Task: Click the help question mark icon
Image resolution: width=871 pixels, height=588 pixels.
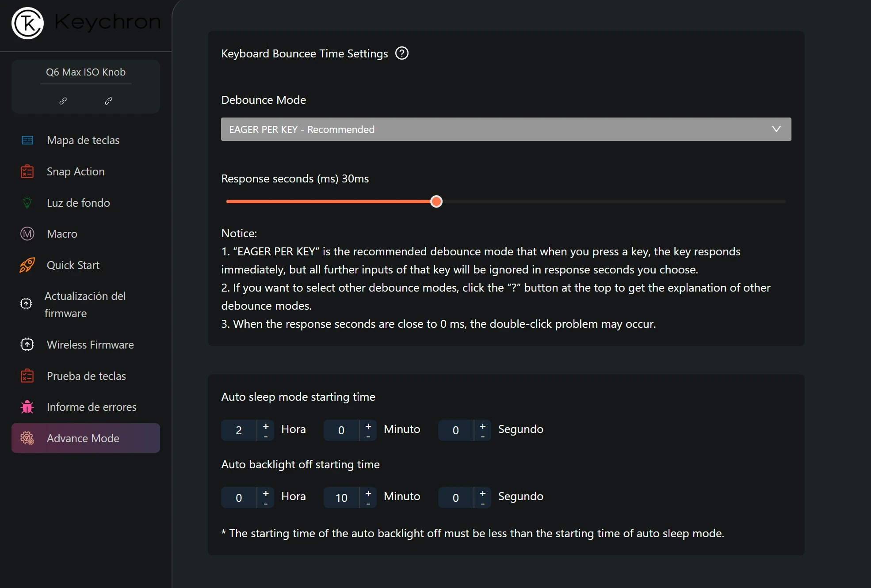Action: pos(401,53)
